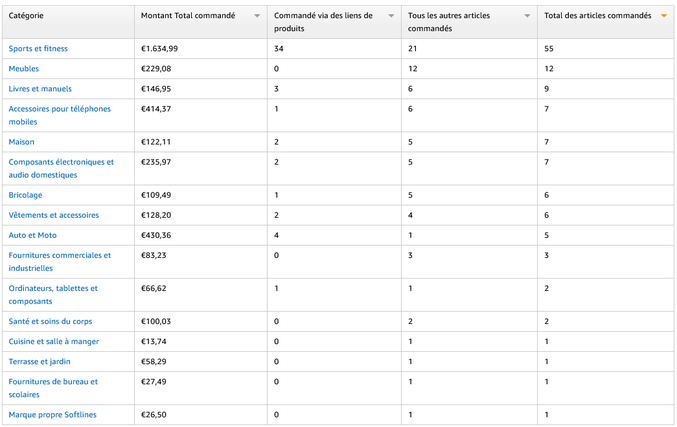Open Vêtements et accessoires link
The image size is (677, 427).
pos(53,215)
